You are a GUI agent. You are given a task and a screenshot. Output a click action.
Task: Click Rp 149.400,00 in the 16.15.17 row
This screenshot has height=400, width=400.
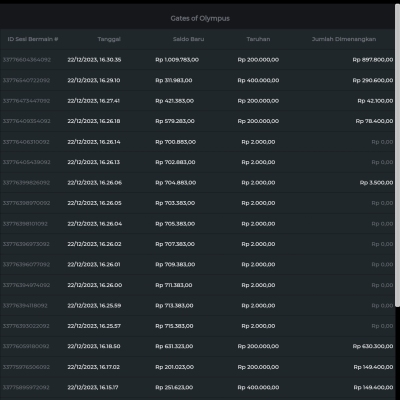point(373,387)
